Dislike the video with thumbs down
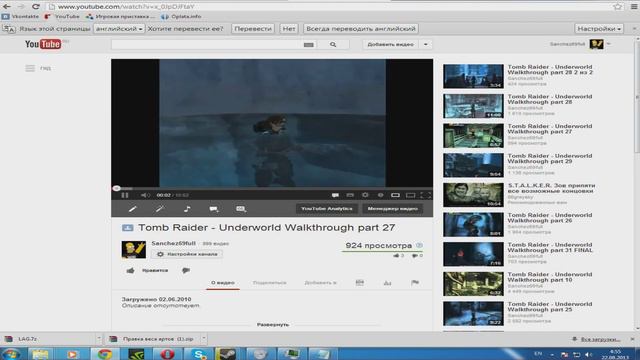640x360 pixels. click(x=186, y=270)
